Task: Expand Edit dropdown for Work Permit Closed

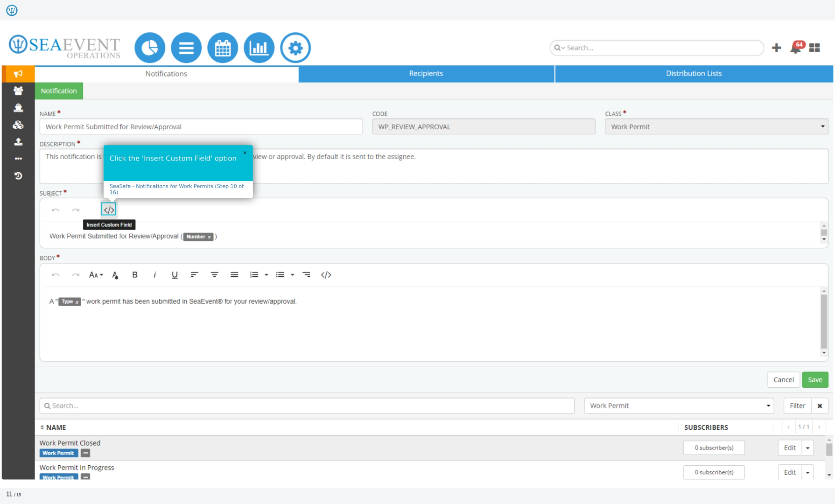Action: pyautogui.click(x=808, y=448)
